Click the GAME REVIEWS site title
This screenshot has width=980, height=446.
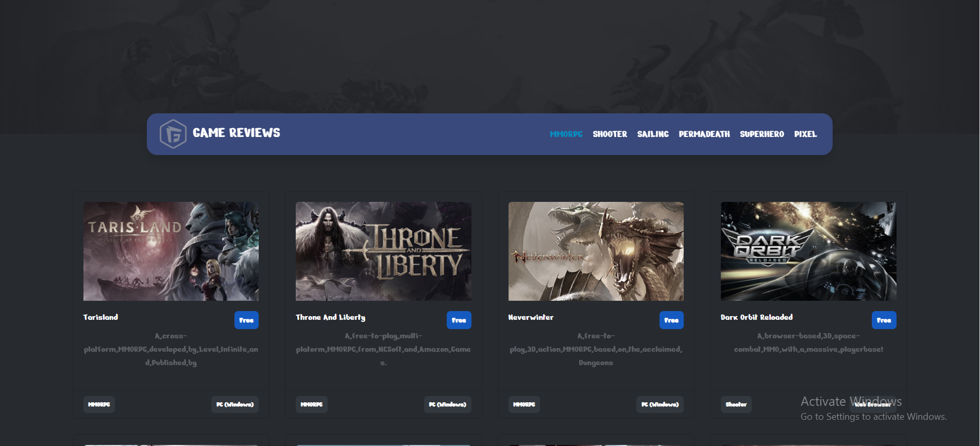[x=236, y=133]
